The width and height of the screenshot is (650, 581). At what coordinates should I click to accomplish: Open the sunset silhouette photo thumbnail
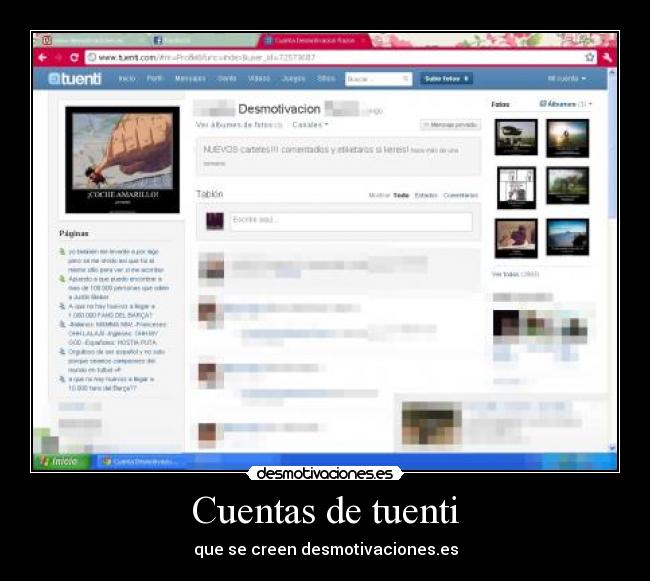coord(568,138)
